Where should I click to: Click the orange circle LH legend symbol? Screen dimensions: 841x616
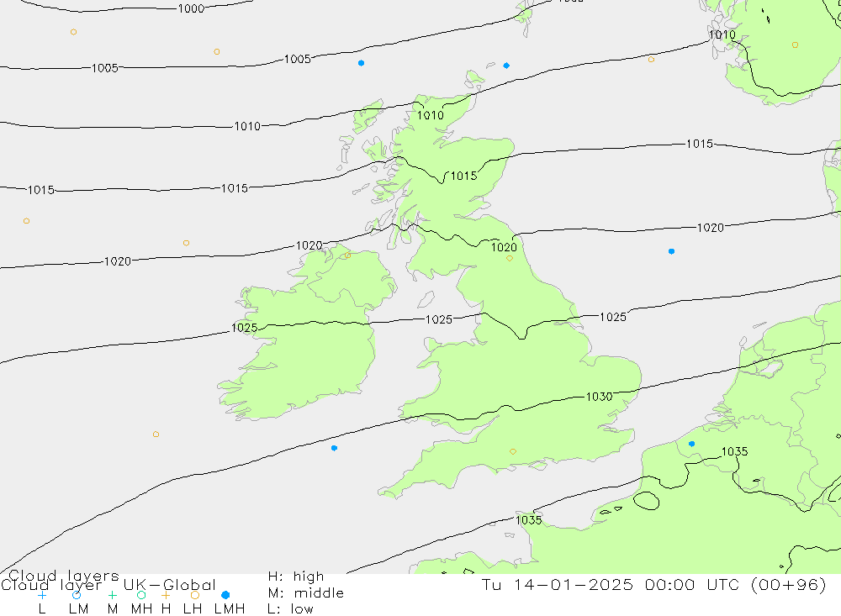pos(195,595)
